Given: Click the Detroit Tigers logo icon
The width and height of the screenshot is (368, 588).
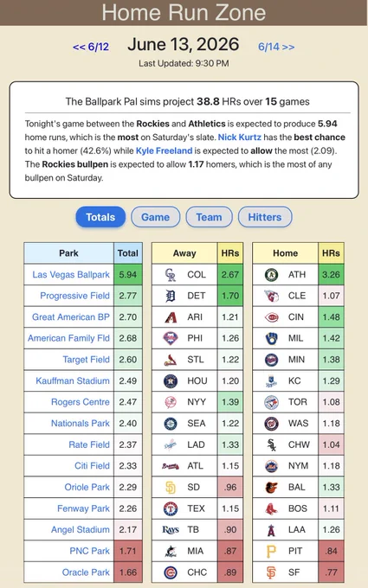Looking at the screenshot, I should click(171, 296).
